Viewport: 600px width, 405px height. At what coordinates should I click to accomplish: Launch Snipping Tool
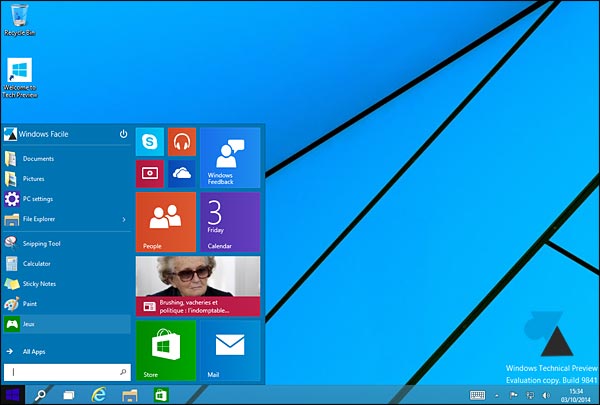67,243
